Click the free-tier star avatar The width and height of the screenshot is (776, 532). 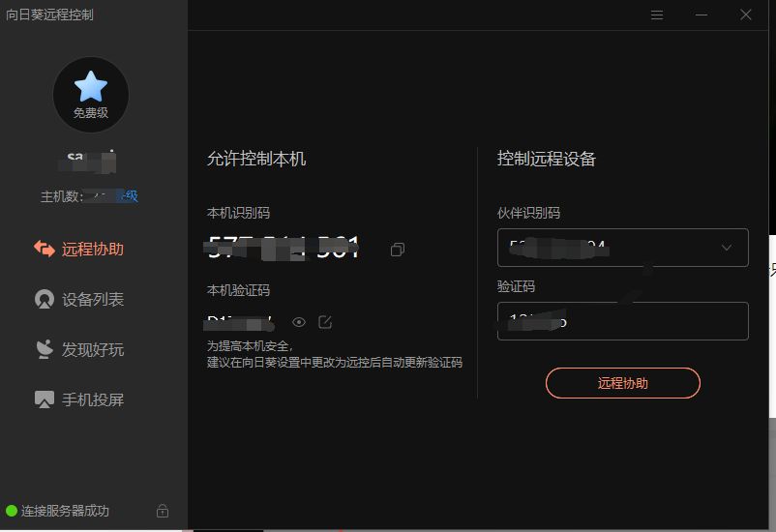click(91, 95)
